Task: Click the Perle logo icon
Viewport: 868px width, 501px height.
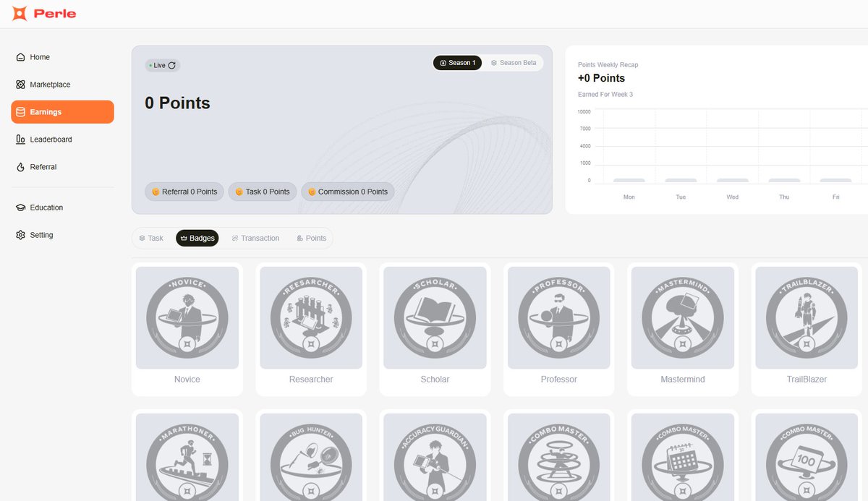Action: [20, 13]
